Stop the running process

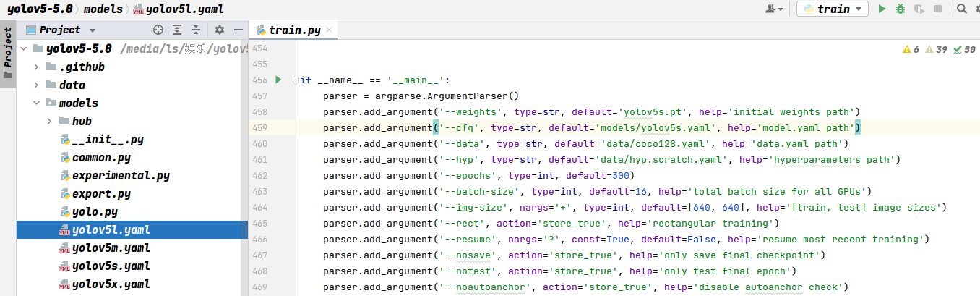[938, 9]
